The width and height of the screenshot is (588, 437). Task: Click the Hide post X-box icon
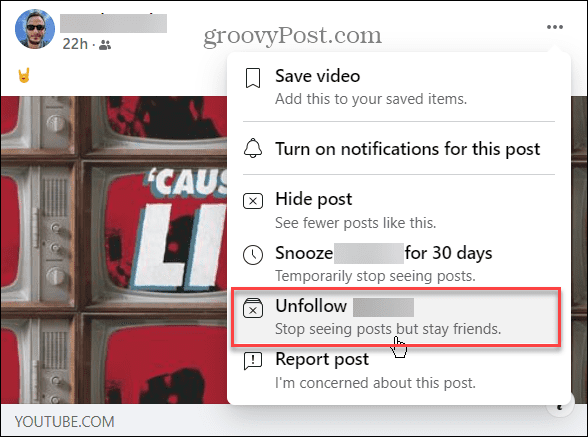(x=253, y=201)
